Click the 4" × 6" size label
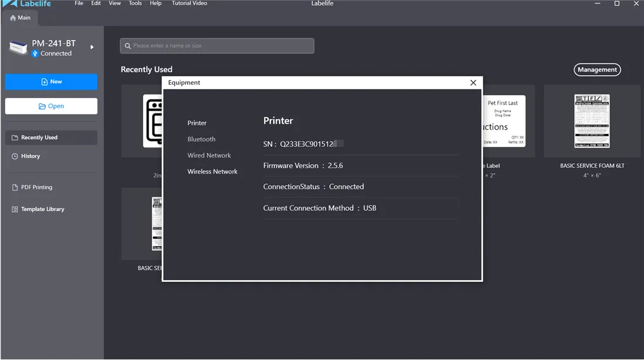Screen dimensions: 644x360 click(592, 175)
